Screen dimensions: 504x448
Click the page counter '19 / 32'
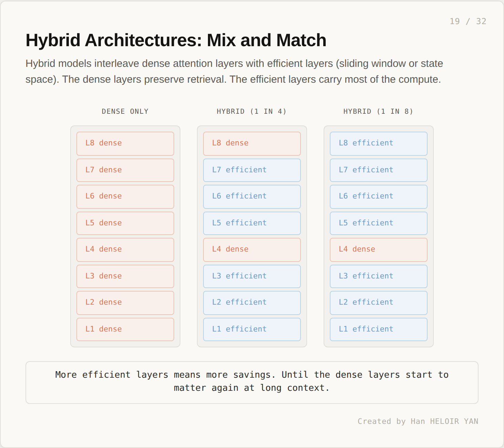click(x=468, y=21)
